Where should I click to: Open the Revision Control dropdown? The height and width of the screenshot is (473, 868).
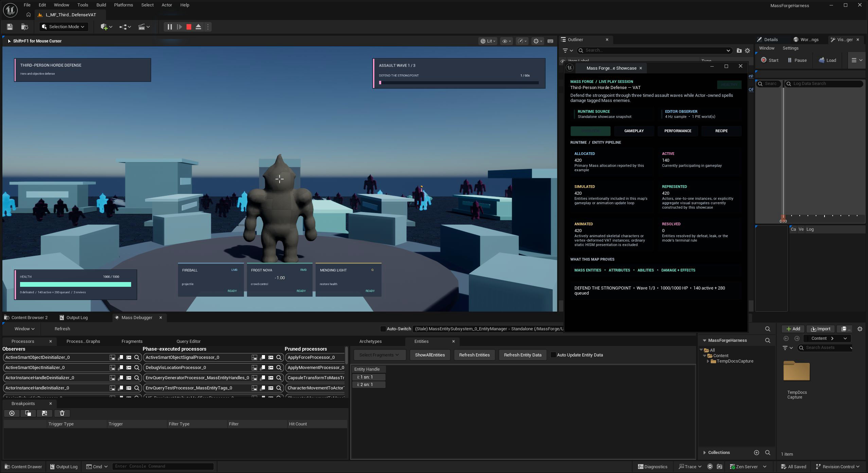pyautogui.click(x=838, y=467)
